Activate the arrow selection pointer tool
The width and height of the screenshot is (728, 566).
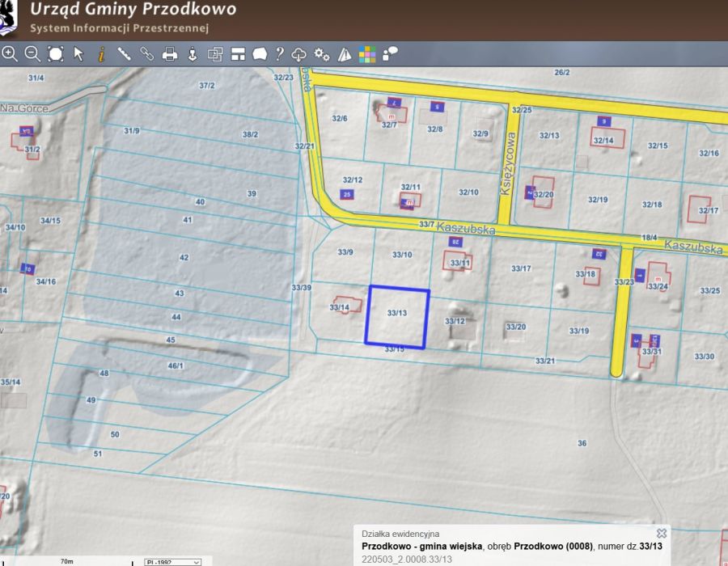[78, 54]
